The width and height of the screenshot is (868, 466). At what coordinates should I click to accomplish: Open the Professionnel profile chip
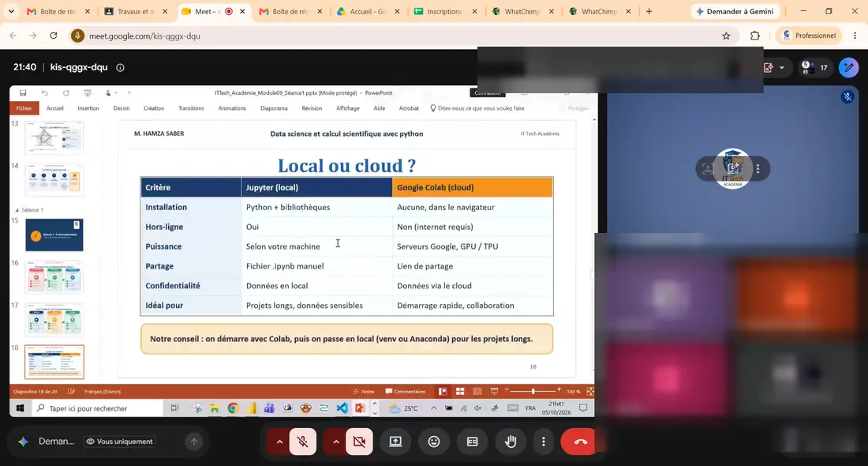coord(809,36)
